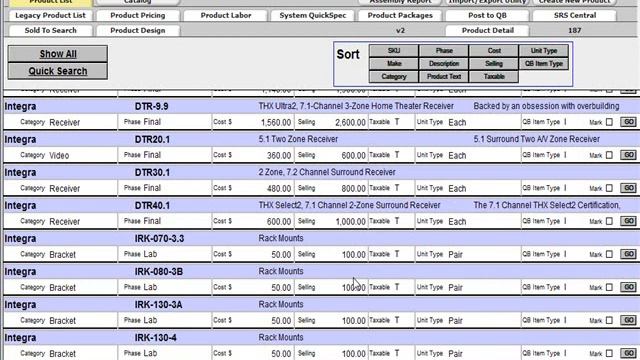Viewport: 640px width, 360px height.
Task: Select the DTR-9.9 SKU text
Action: [x=151, y=107]
